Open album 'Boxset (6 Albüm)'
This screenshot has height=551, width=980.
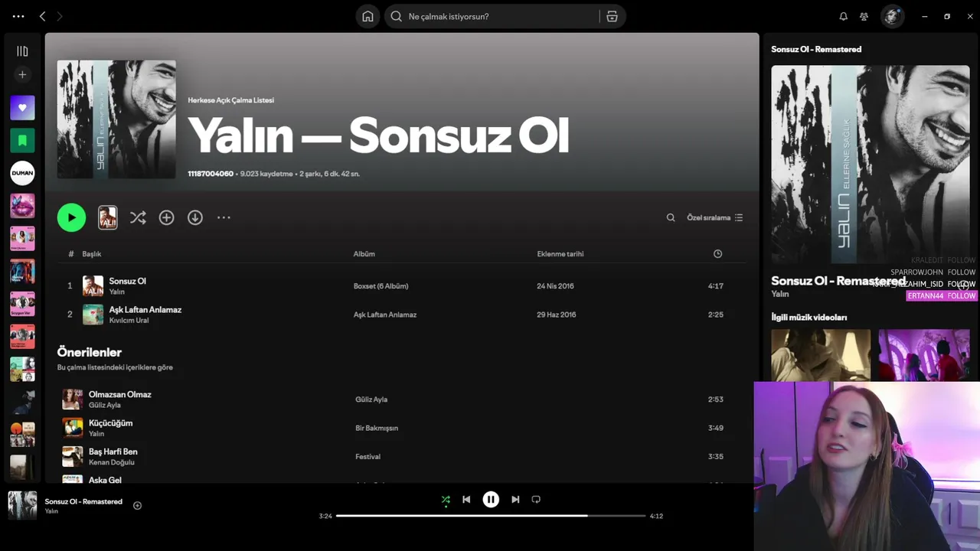(381, 286)
